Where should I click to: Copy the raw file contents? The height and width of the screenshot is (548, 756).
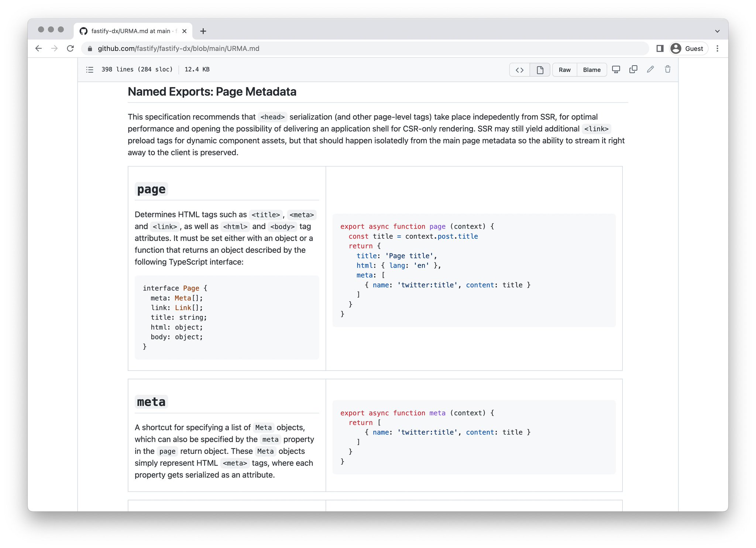(x=633, y=69)
